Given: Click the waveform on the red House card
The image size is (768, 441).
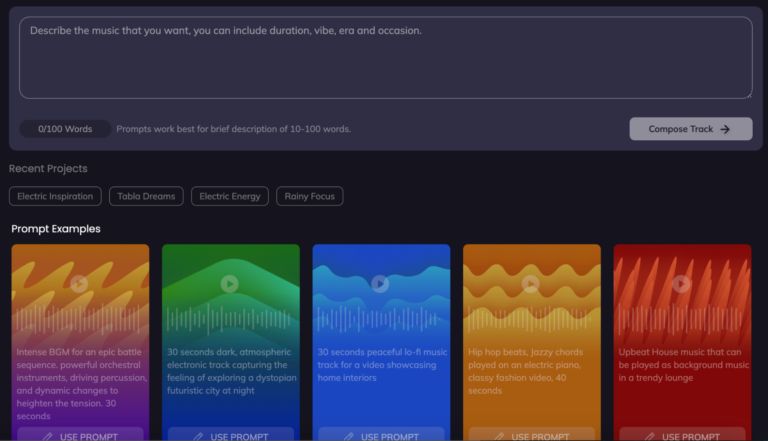Looking at the screenshot, I should pos(681,319).
